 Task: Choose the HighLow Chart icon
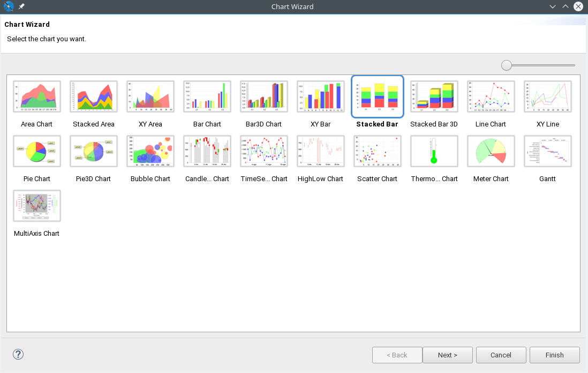pos(321,151)
